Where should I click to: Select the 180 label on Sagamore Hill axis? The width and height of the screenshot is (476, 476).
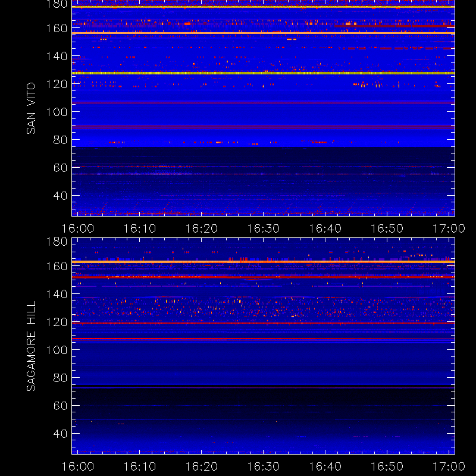point(57,242)
